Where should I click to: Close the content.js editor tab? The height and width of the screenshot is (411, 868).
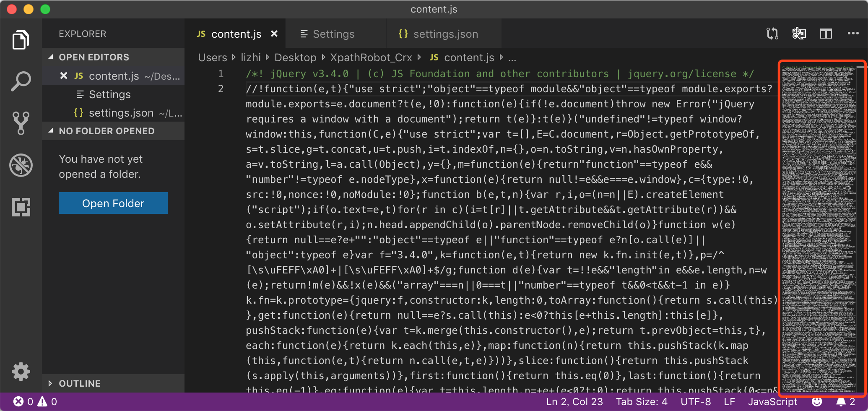tap(274, 34)
